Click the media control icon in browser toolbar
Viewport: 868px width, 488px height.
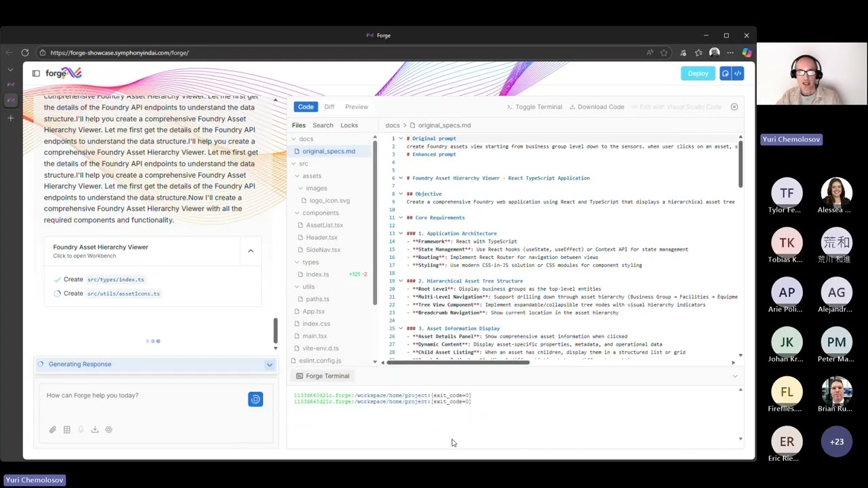[683, 52]
